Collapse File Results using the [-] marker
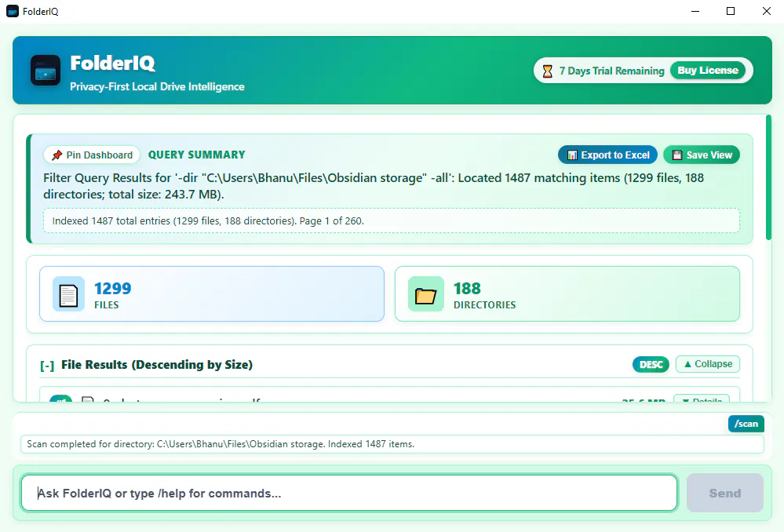This screenshot has width=784, height=532. (47, 366)
